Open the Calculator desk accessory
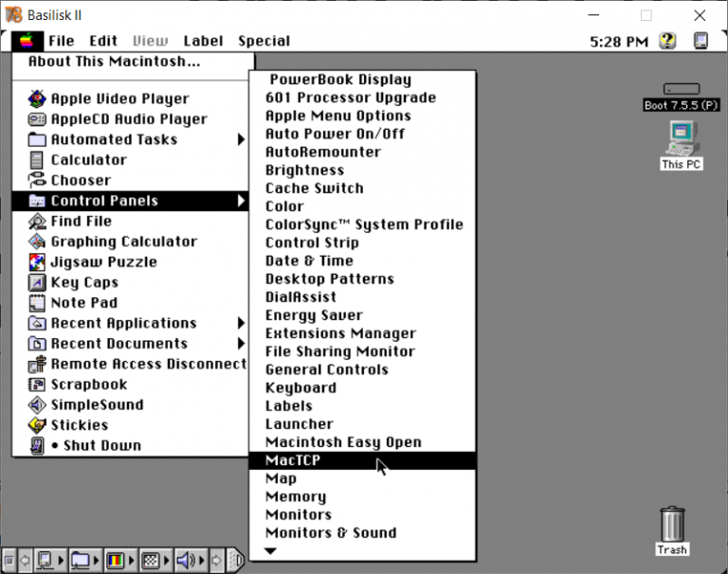This screenshot has width=728, height=574. (x=130, y=160)
